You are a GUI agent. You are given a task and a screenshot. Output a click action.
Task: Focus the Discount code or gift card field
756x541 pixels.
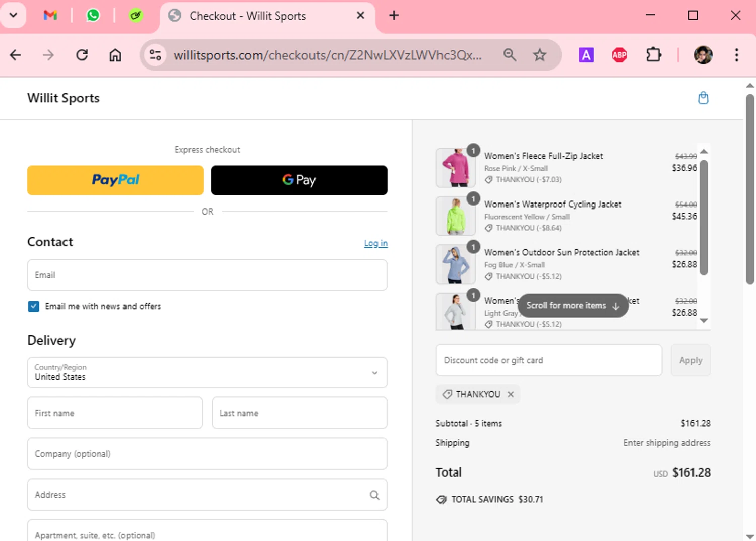click(549, 360)
